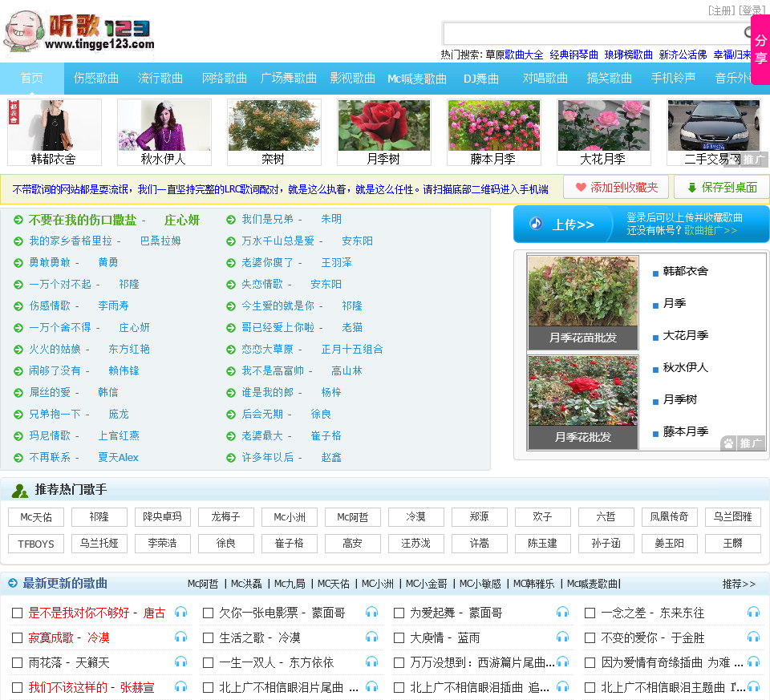Image resolution: width=770 pixels, height=700 pixels.
Task: Tick the checkbox for 是不是我对你不够好
Action: click(17, 613)
